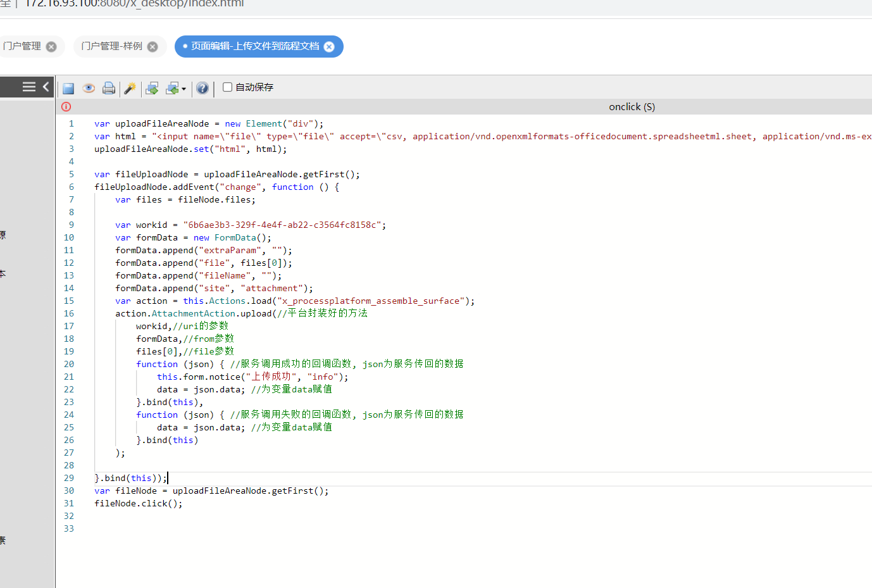
Task: Open help with the question mark icon
Action: point(202,88)
